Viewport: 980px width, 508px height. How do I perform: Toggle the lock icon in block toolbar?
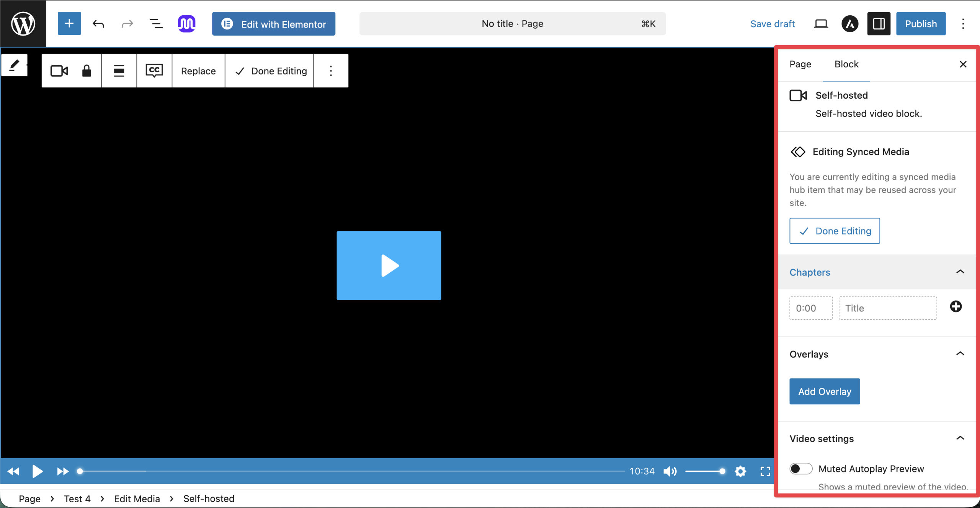pos(86,71)
